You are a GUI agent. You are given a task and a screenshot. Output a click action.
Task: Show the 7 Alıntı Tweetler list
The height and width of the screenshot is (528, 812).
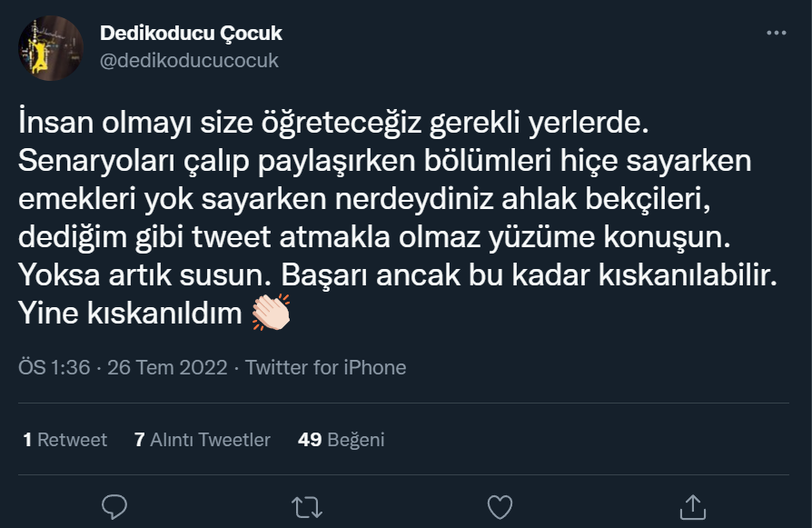coord(203,440)
